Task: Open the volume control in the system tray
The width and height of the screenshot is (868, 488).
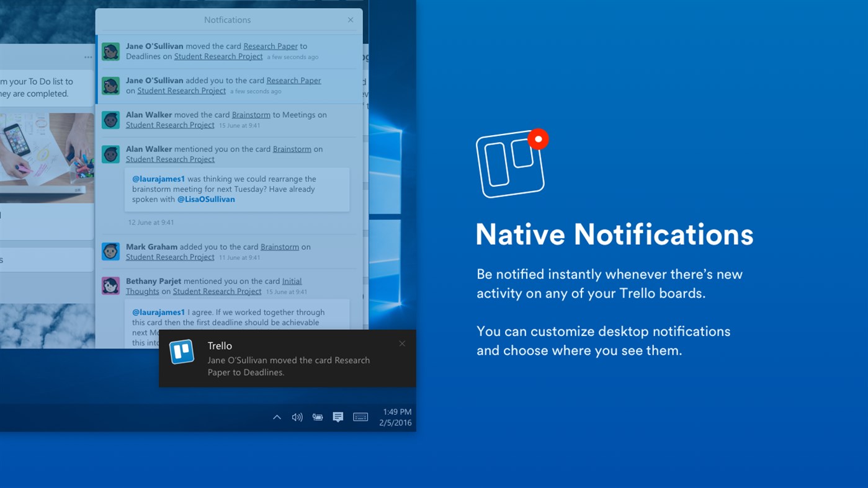Action: pyautogui.click(x=297, y=417)
